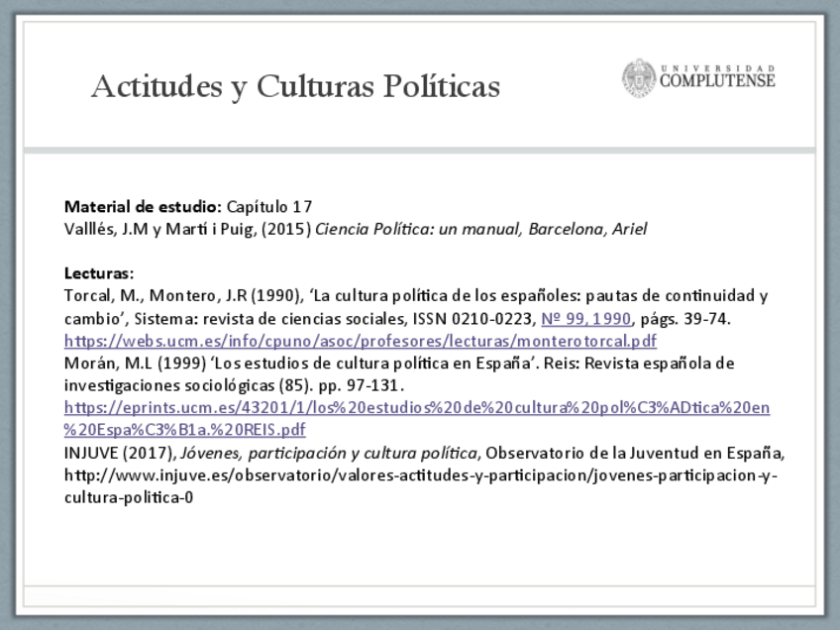
Task: Click the 'Lecturas:' bold heading
Action: click(99, 273)
